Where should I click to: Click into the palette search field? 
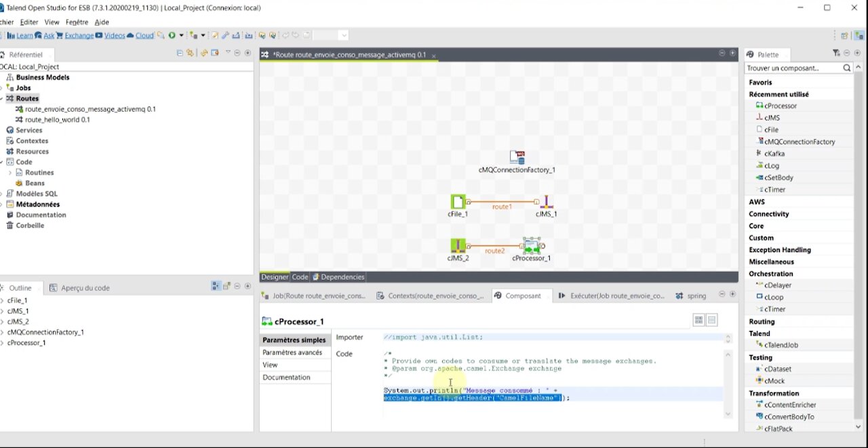793,68
